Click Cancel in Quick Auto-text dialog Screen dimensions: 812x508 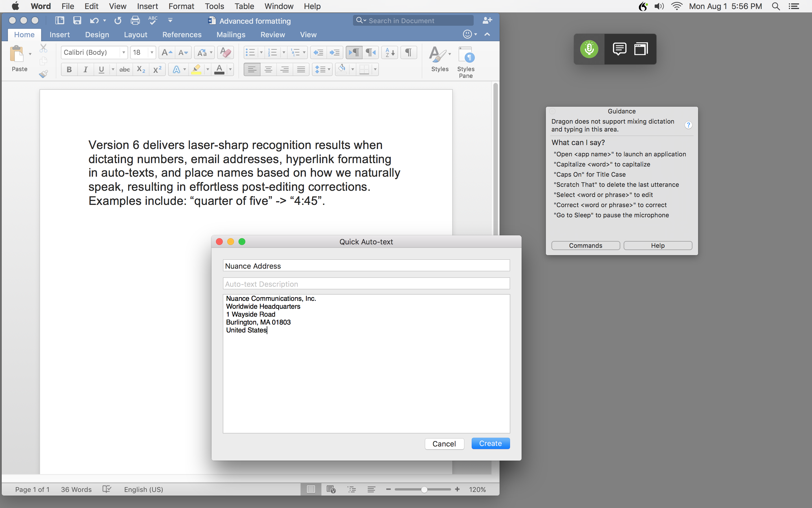pyautogui.click(x=444, y=444)
